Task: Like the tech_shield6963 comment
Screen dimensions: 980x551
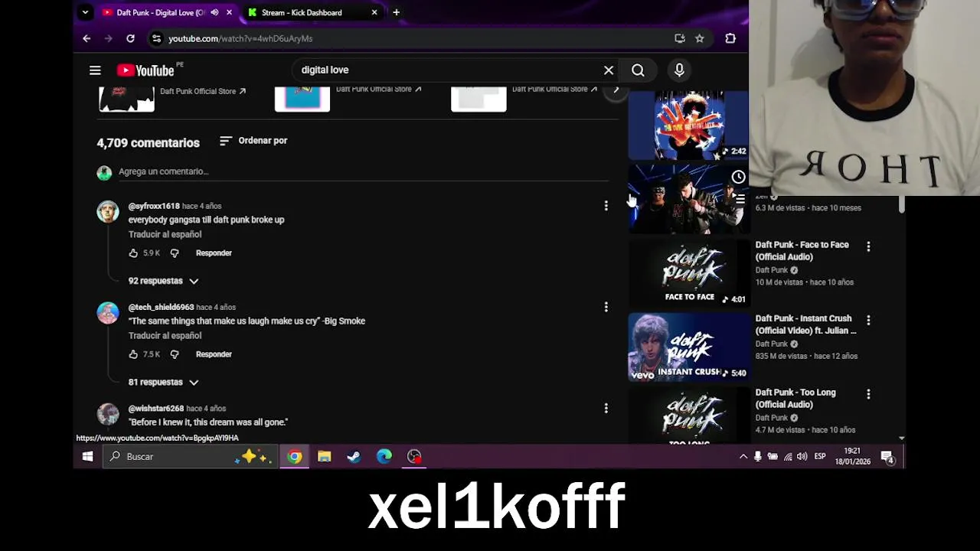Action: [x=133, y=354]
